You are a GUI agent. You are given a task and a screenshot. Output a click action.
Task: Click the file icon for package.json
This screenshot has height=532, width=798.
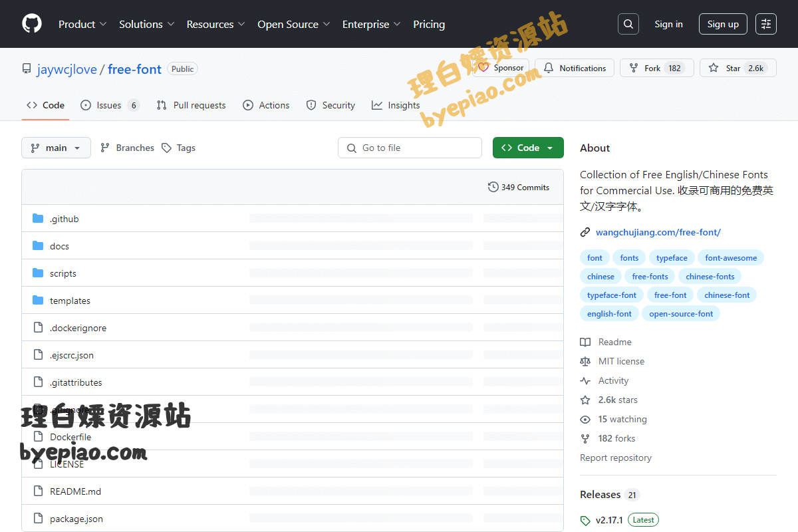click(38, 519)
